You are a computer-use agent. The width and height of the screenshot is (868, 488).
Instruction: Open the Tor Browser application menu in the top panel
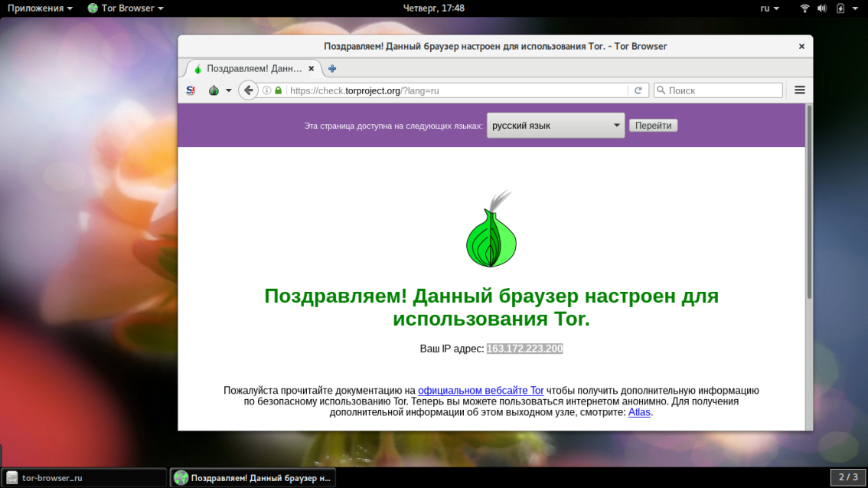click(126, 8)
